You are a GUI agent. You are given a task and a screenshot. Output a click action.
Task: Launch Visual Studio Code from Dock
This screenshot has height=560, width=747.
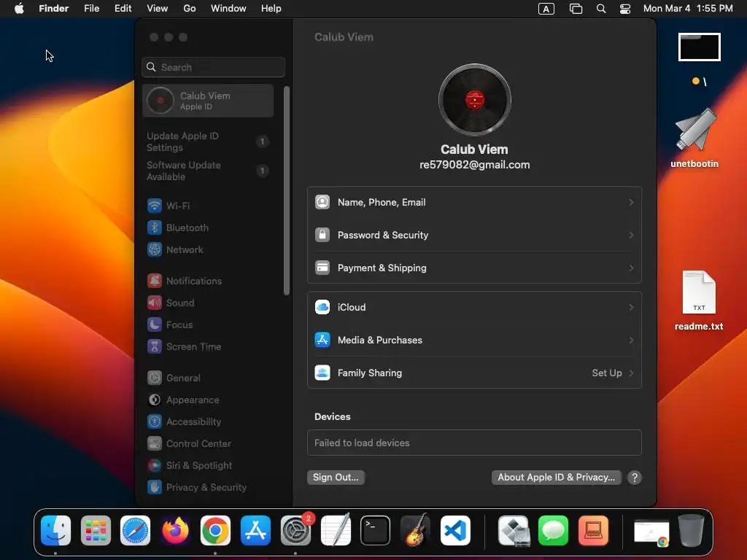point(455,531)
